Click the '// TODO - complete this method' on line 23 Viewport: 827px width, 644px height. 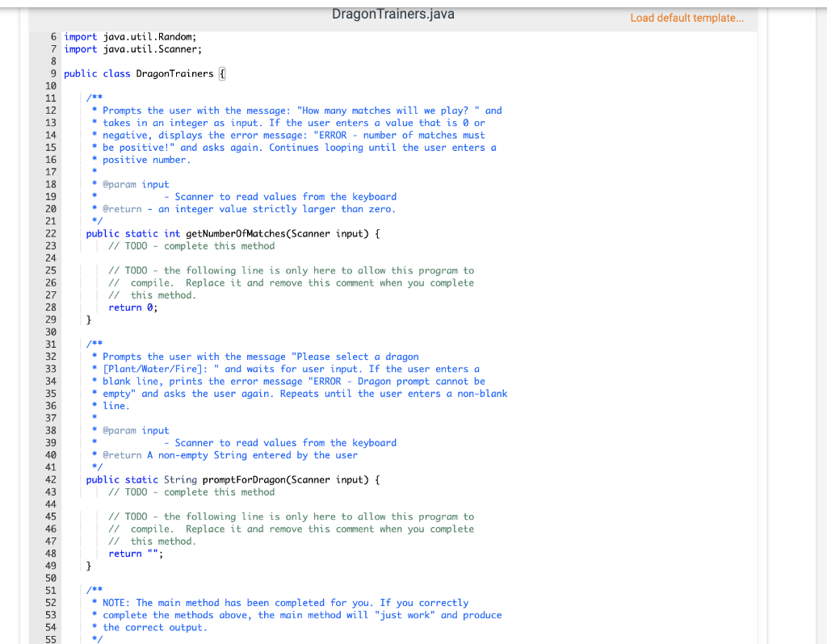point(191,246)
